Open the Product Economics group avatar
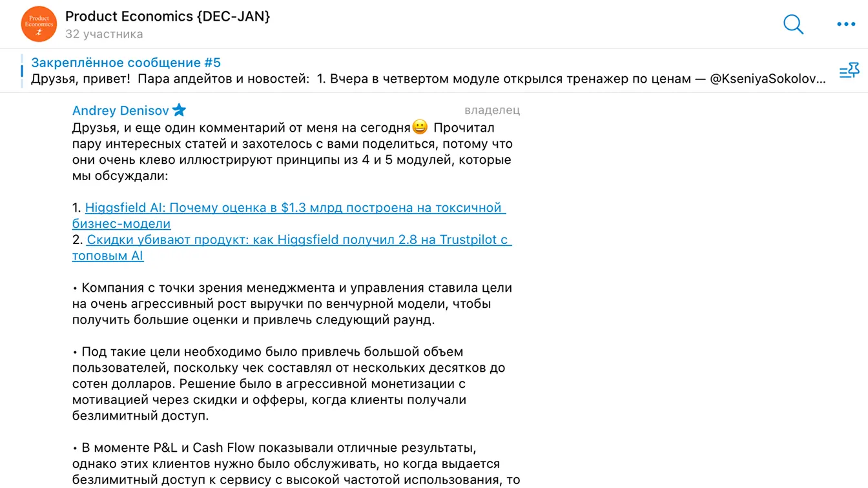The height and width of the screenshot is (488, 868). click(x=39, y=24)
